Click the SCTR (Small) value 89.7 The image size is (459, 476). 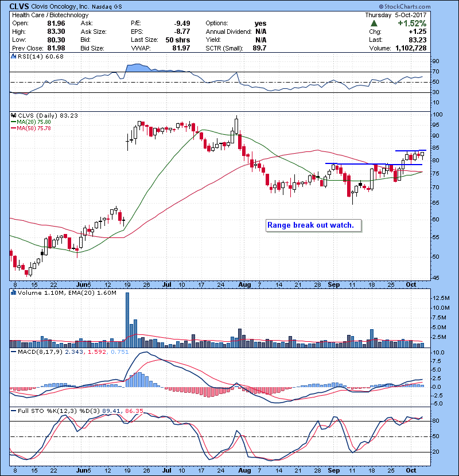259,48
